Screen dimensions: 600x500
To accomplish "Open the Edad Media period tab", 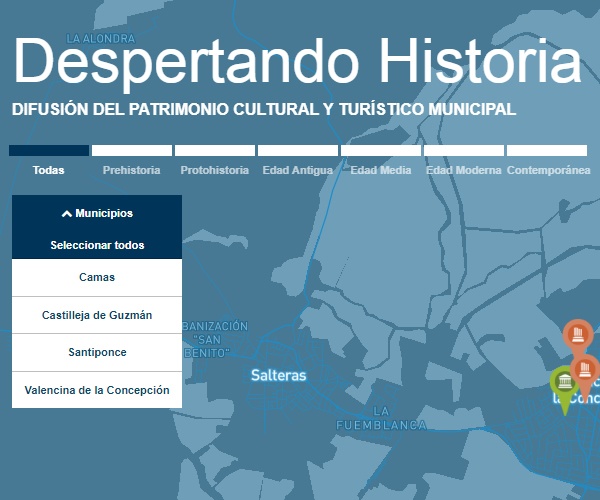I will tap(380, 170).
